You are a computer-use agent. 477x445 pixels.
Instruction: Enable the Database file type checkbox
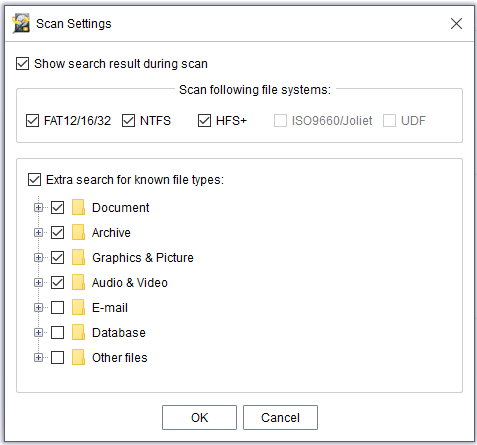point(57,332)
